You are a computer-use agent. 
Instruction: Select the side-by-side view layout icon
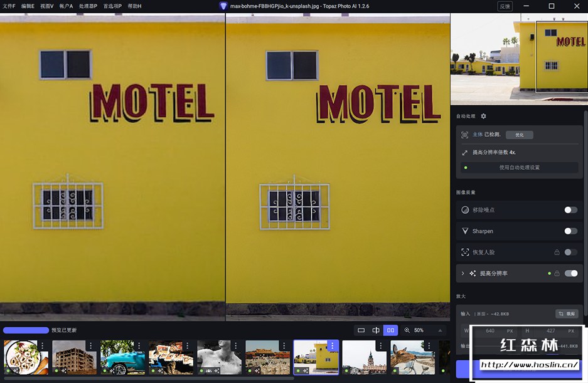tap(391, 330)
